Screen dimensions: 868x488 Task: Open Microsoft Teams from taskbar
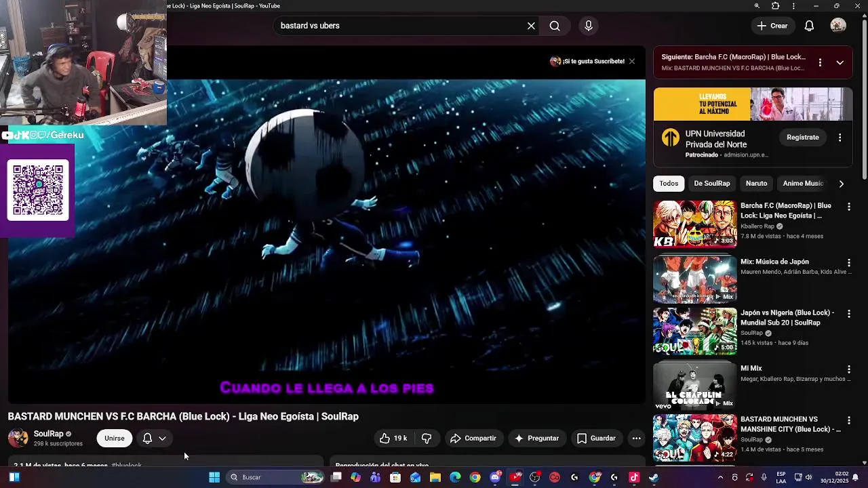click(x=376, y=477)
